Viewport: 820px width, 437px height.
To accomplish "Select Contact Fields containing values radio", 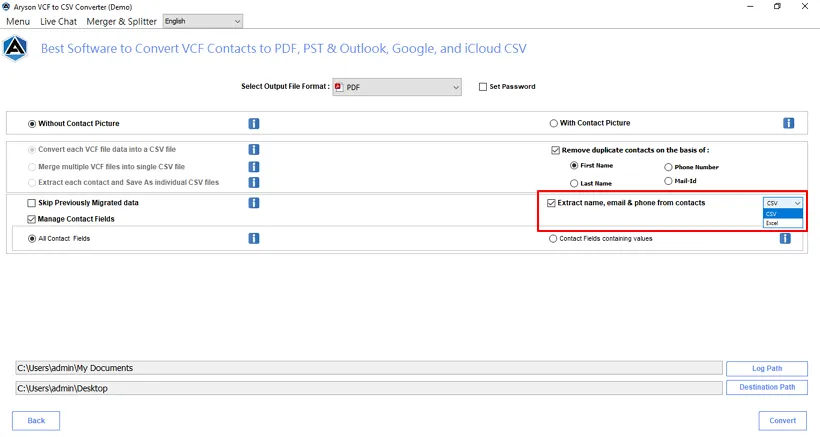I will coord(553,239).
